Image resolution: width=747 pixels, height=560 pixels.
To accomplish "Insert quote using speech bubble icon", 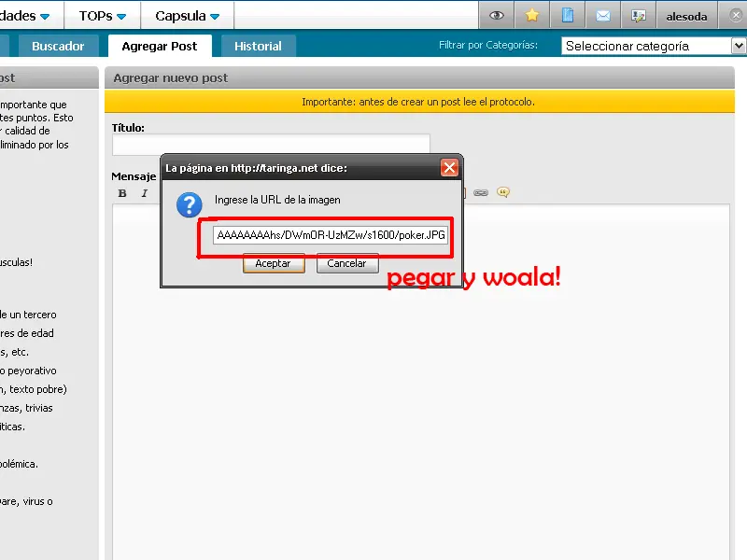I will (x=503, y=192).
